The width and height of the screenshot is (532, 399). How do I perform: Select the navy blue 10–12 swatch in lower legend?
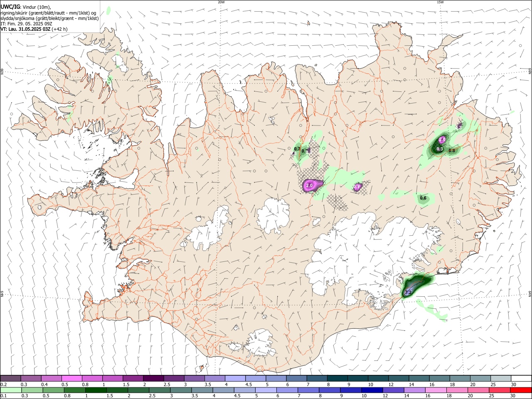372,390
